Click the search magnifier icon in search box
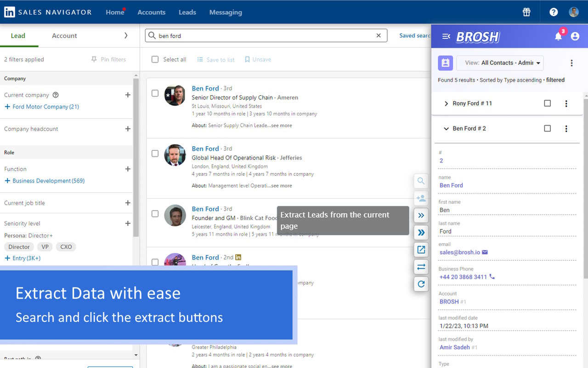The width and height of the screenshot is (588, 368). coord(152,35)
